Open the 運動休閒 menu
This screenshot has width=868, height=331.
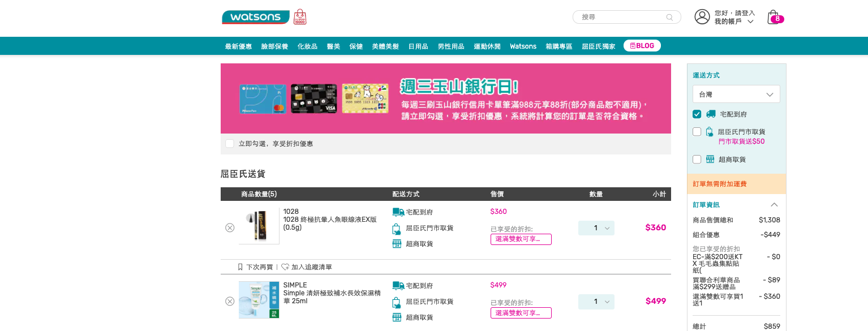pos(488,46)
